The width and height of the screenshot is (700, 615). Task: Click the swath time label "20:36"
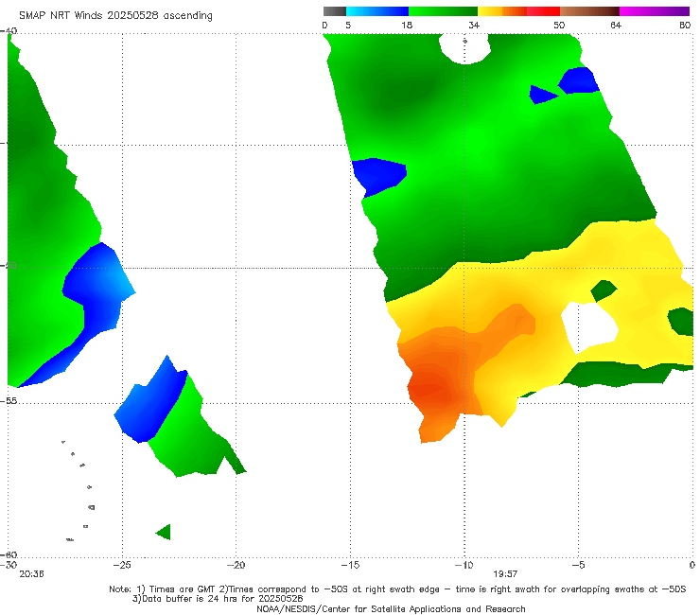pyautogui.click(x=31, y=574)
